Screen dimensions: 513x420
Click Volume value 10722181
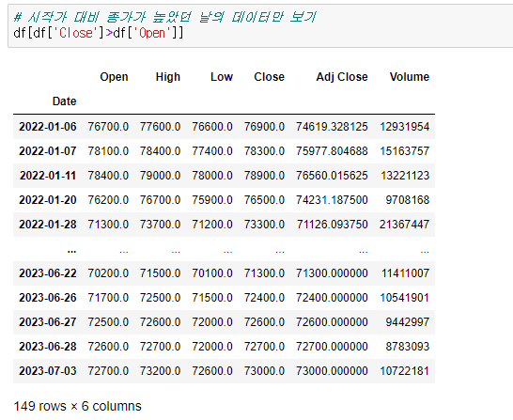[x=404, y=371]
